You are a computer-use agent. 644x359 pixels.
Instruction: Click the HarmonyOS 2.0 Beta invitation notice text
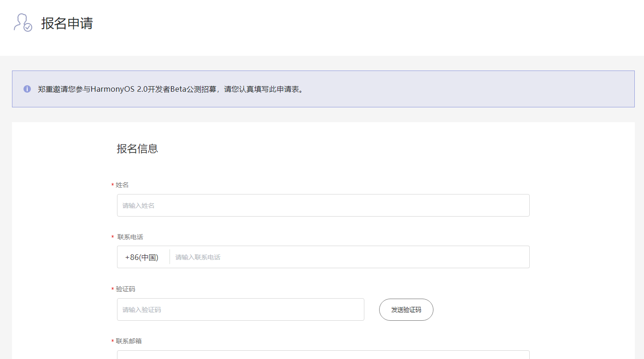(171, 89)
